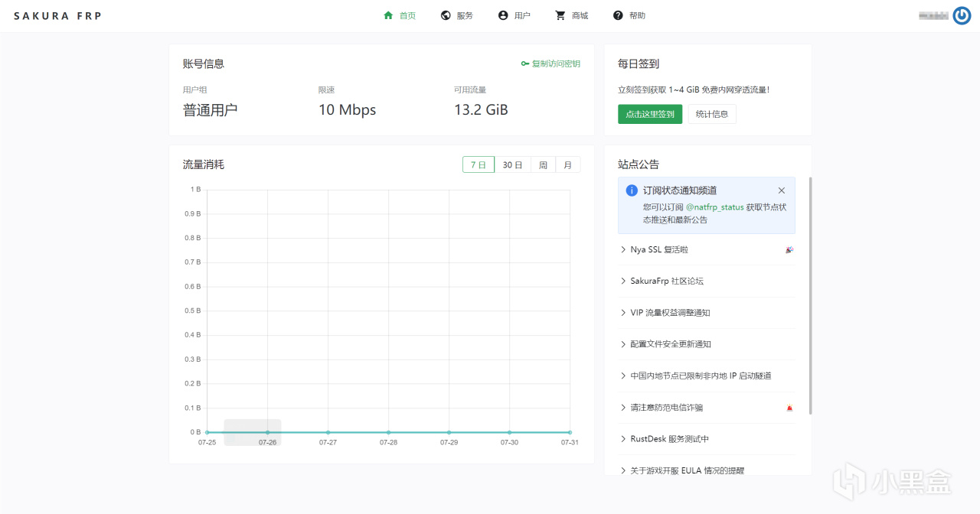Switch traffic chart to 30日
Screen dimensions: 980x514
coord(512,164)
